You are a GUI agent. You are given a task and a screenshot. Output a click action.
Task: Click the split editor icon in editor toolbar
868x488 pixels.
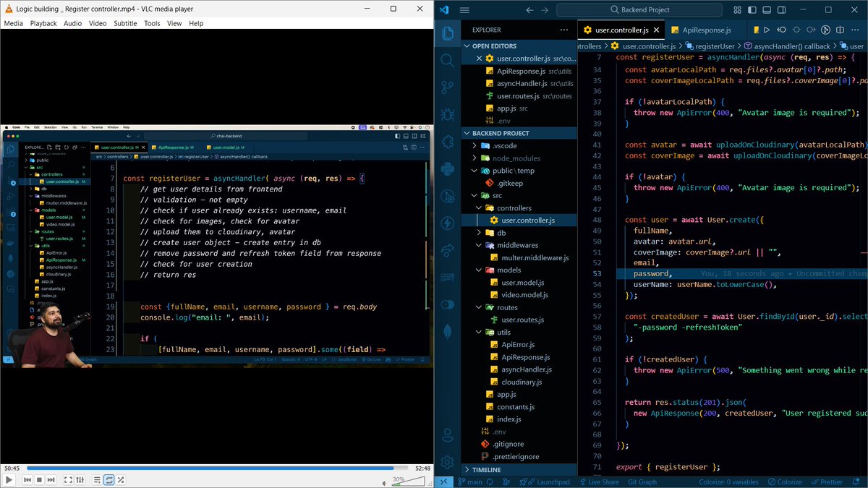tap(841, 30)
